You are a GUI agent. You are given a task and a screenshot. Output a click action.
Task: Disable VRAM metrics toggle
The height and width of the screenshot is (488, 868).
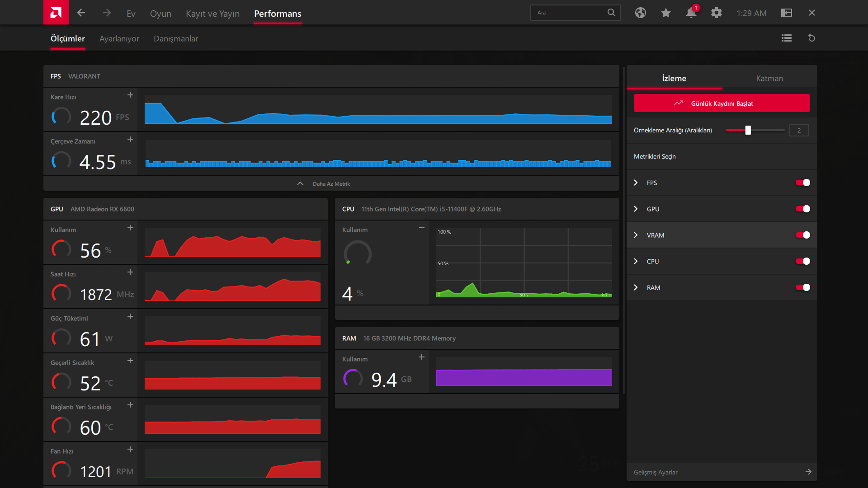802,235
